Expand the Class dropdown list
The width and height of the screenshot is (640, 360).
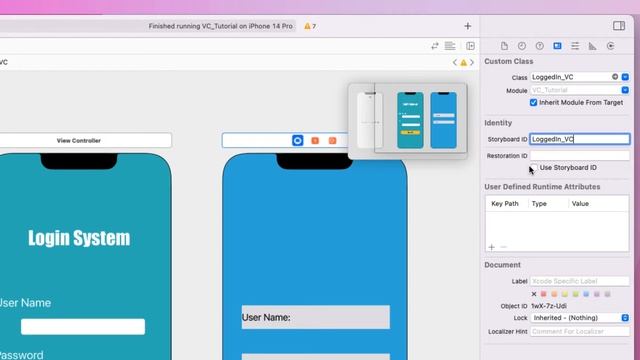(625, 77)
